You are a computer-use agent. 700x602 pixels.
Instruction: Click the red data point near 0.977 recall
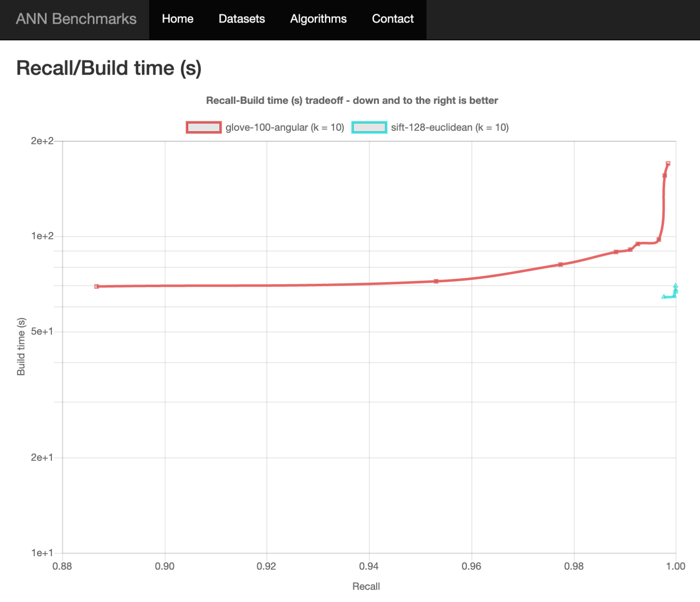pos(561,264)
